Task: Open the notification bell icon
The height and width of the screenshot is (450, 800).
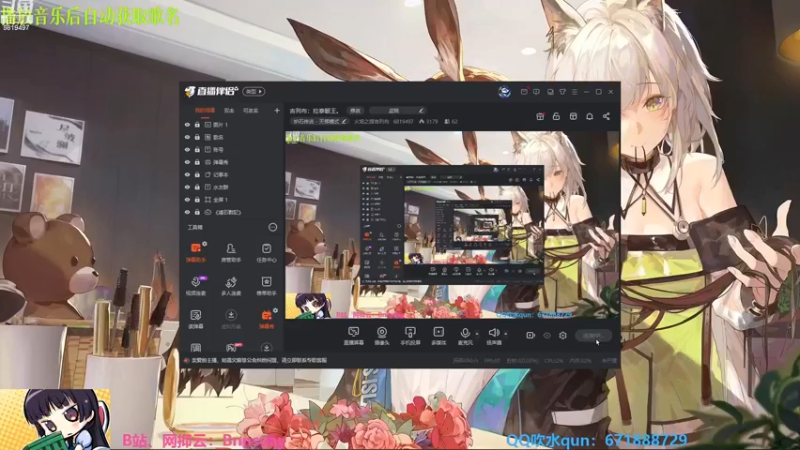Action: click(589, 116)
